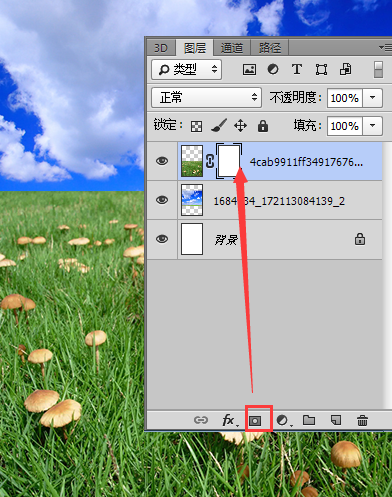Link layers chain icon at bottom

coord(201,420)
